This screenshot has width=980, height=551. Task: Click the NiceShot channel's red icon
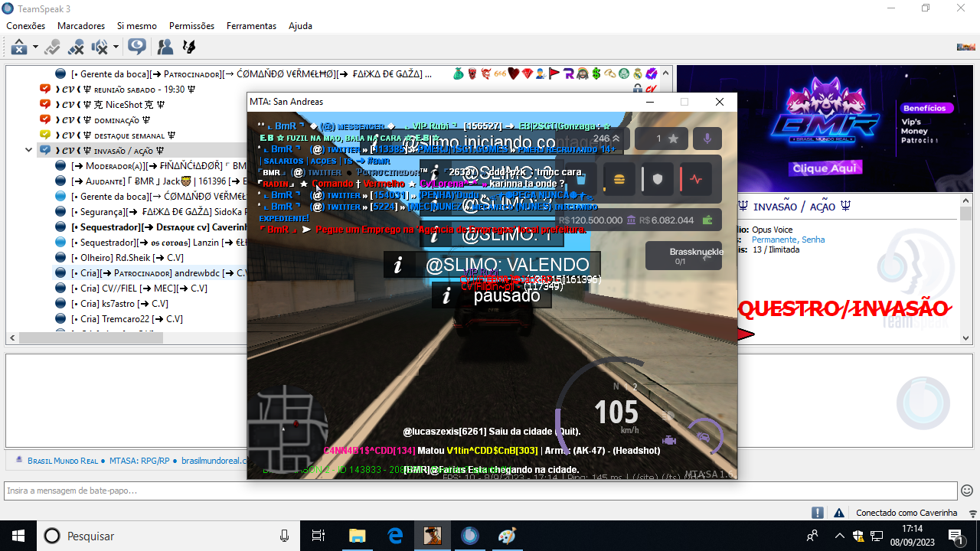pyautogui.click(x=45, y=105)
